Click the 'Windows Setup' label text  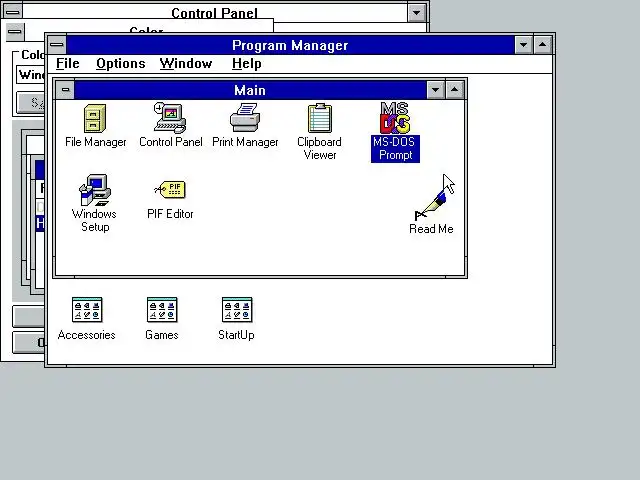tap(95, 220)
